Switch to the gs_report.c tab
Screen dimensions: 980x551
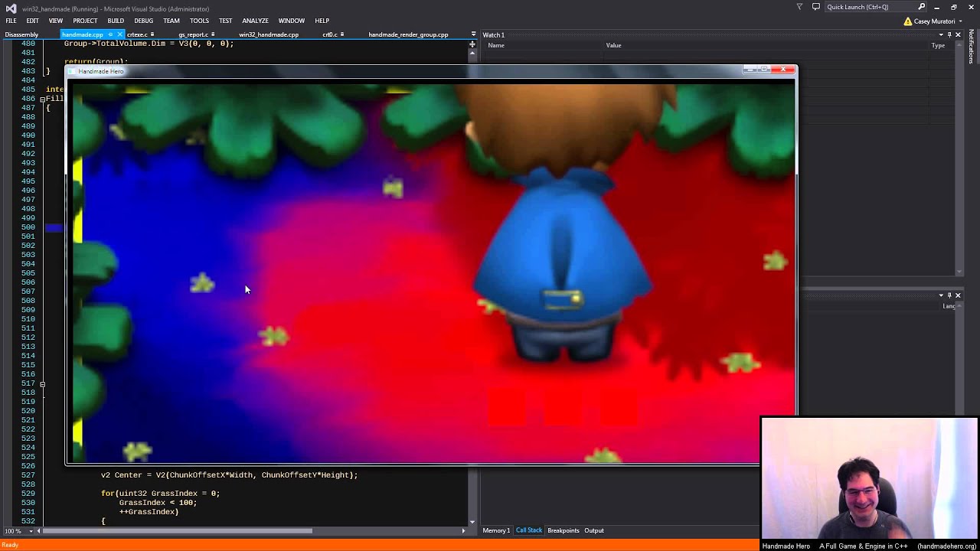point(193,34)
